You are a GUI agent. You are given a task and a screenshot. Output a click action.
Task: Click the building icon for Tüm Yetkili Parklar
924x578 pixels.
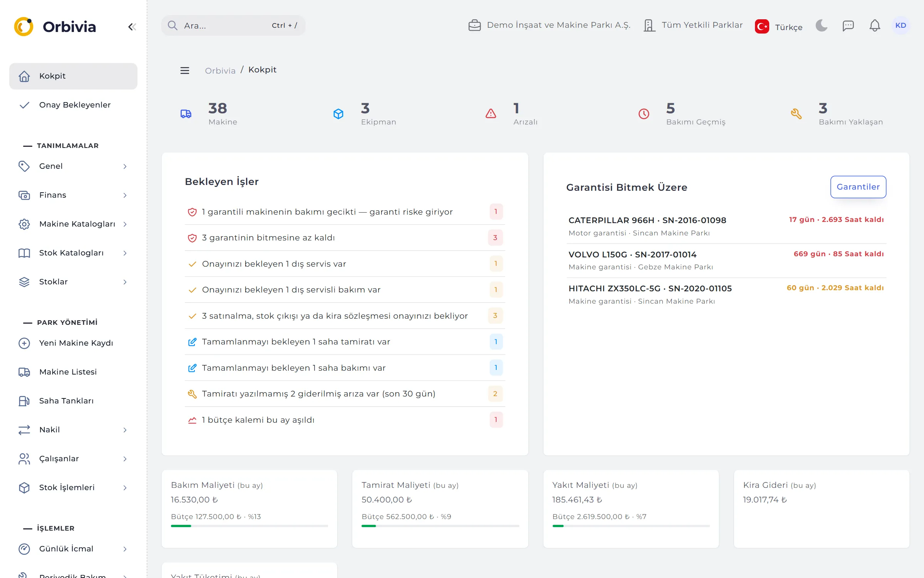tap(649, 25)
